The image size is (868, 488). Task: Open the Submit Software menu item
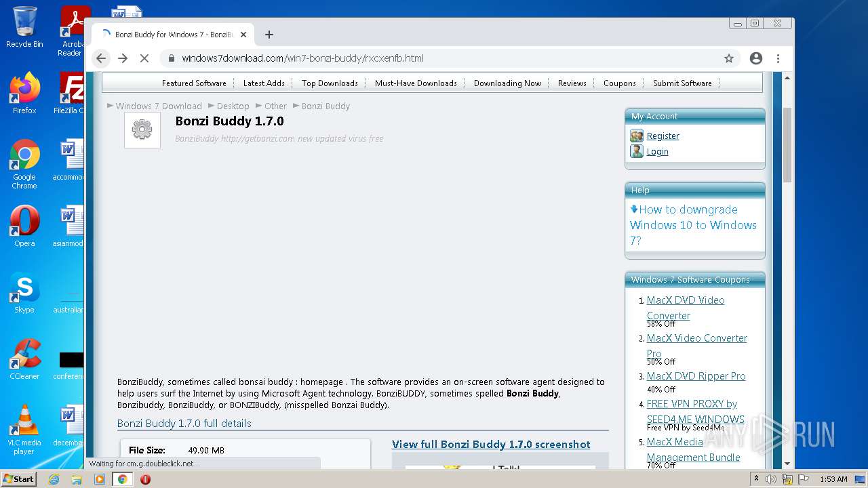tap(682, 83)
